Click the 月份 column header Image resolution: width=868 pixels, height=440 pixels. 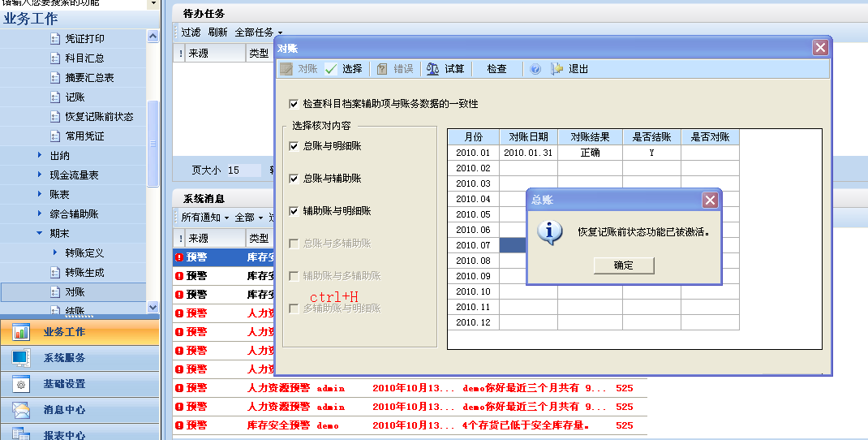pos(473,137)
